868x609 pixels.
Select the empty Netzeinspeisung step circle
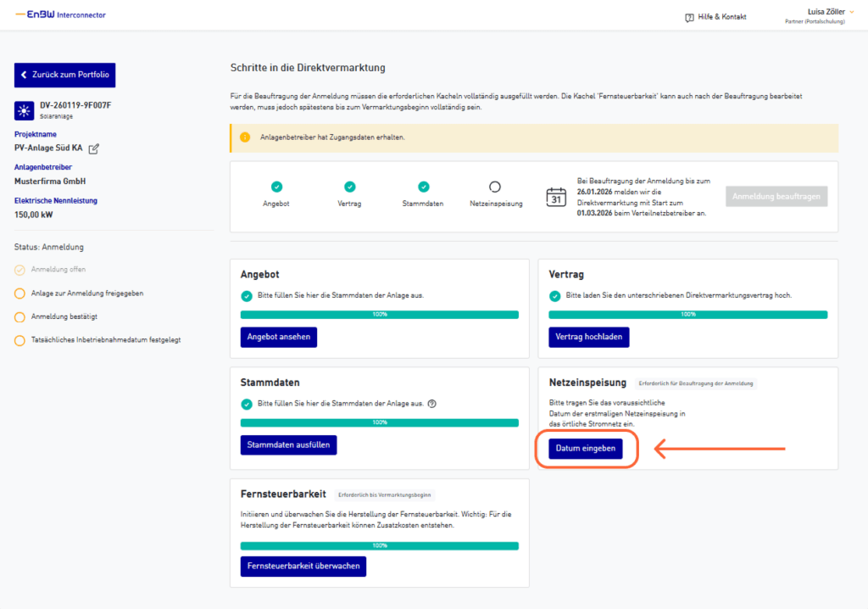coord(495,187)
